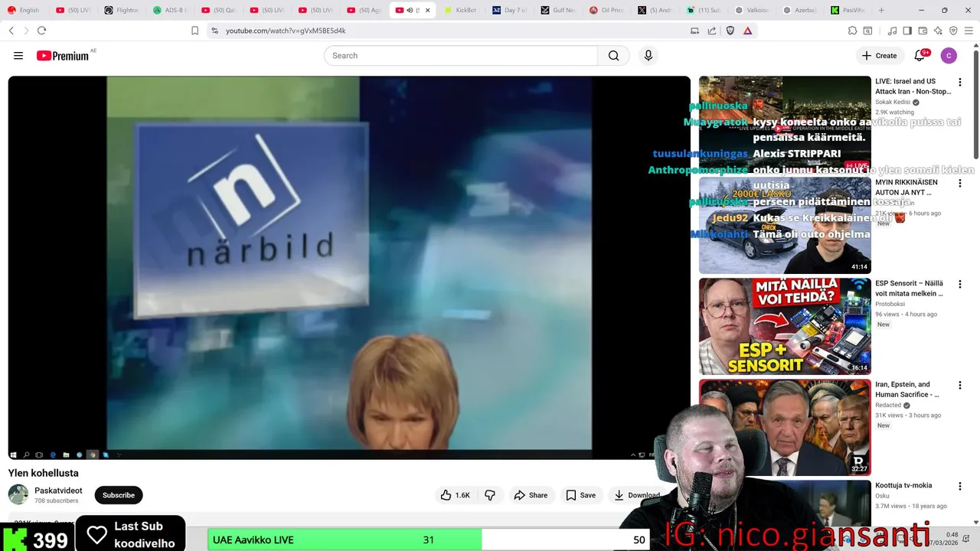
Task: Close the active YouTube tab
Action: pos(427,10)
